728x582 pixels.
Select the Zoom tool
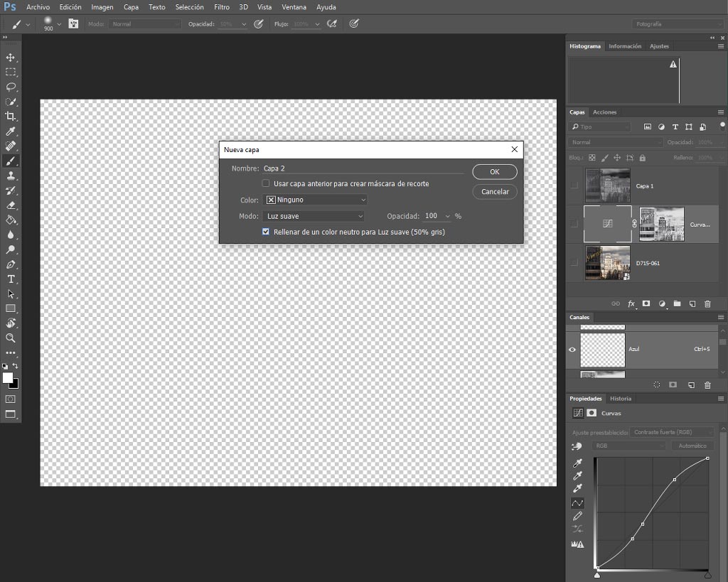click(x=10, y=338)
